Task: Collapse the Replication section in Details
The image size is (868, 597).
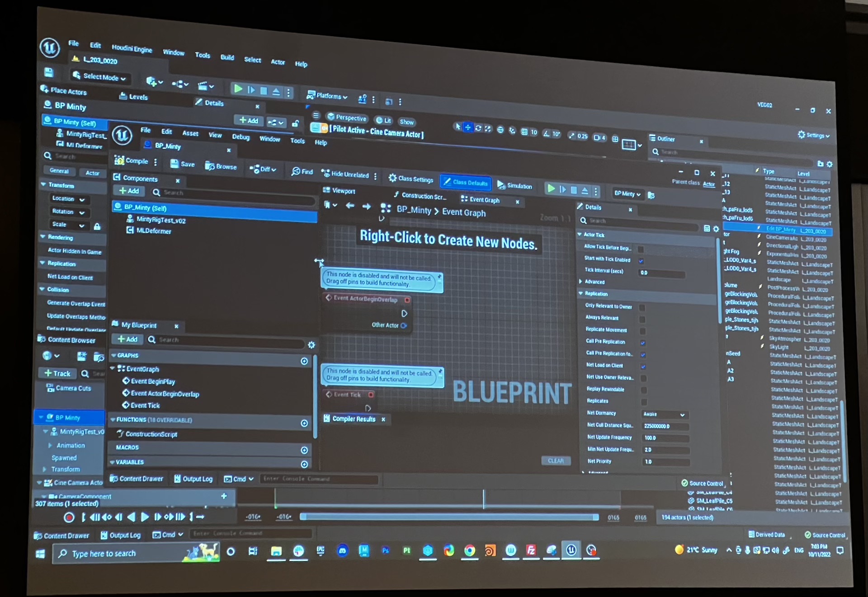Action: [580, 293]
